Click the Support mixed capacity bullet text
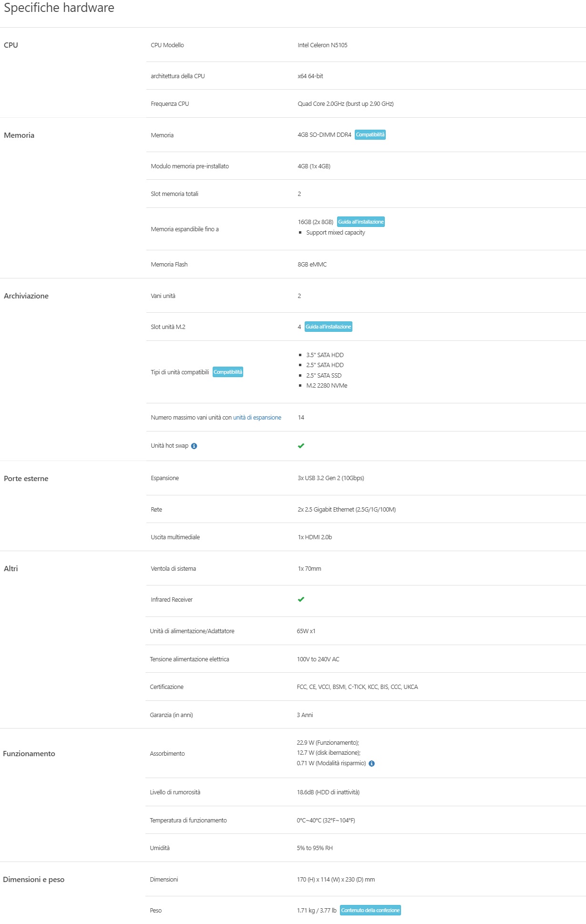This screenshot has height=924, width=586. pyautogui.click(x=335, y=233)
